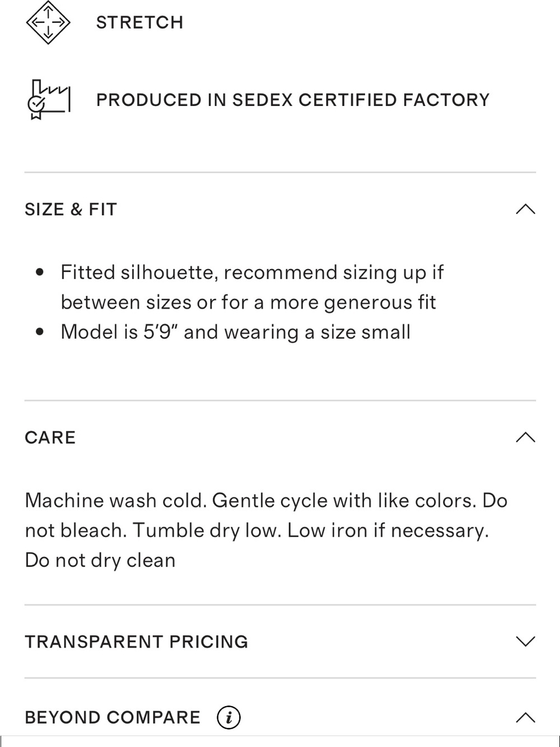560x747 pixels.
Task: Expand Transparent Pricing with the down chevron
Action: click(x=525, y=641)
